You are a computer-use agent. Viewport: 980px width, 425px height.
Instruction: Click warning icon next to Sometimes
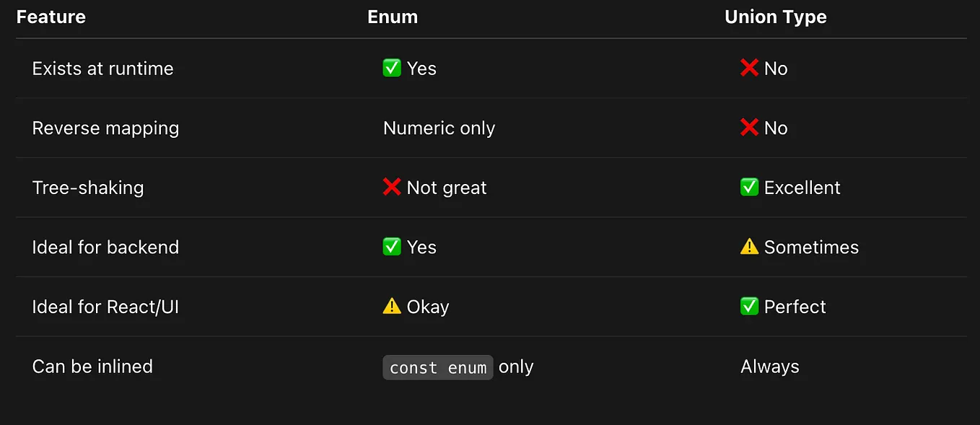[x=750, y=247]
